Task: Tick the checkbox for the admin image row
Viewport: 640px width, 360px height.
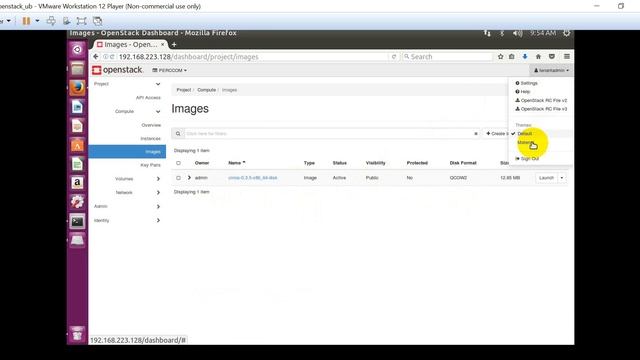Action: click(178, 178)
